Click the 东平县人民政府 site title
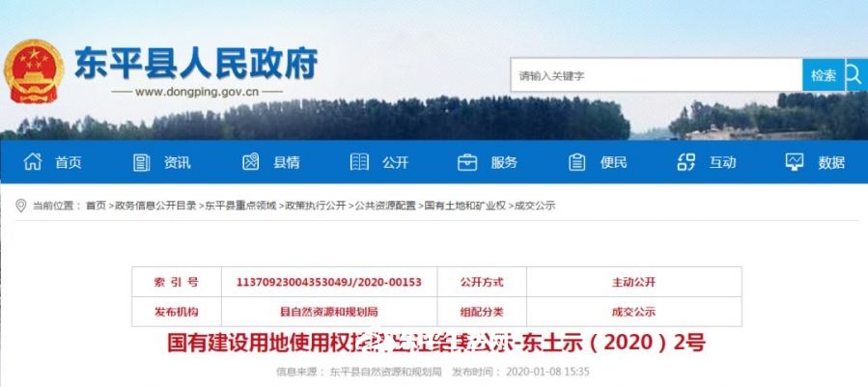This screenshot has width=868, height=387. click(196, 63)
